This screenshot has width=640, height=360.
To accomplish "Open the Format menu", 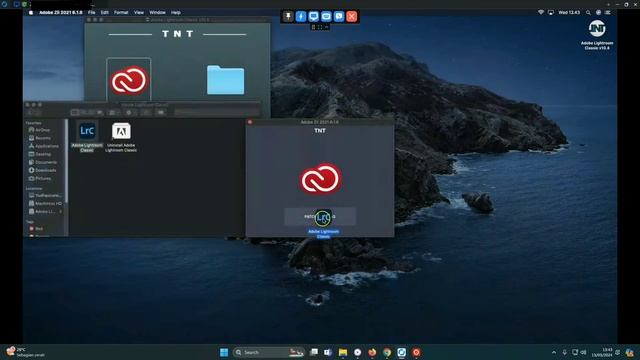I will 121,13.
